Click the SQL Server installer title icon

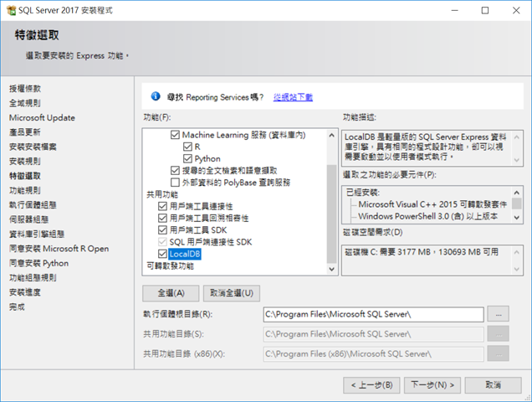[x=11, y=11]
